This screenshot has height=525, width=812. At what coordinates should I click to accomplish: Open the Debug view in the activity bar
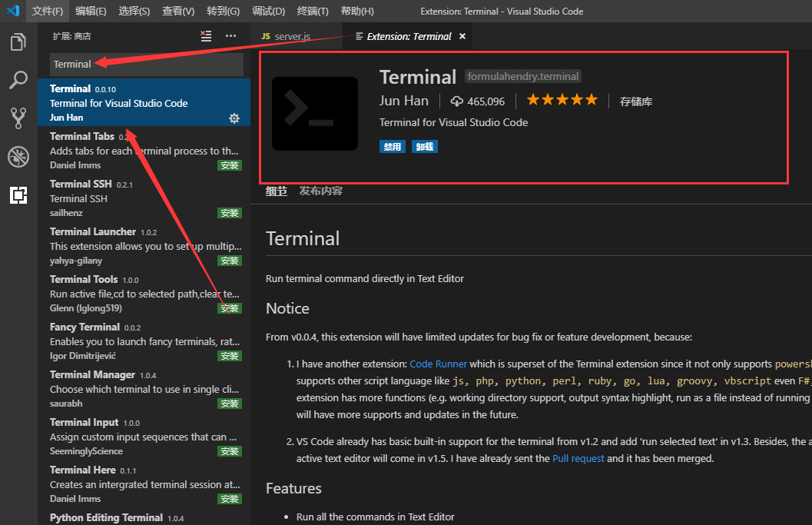tap(18, 156)
